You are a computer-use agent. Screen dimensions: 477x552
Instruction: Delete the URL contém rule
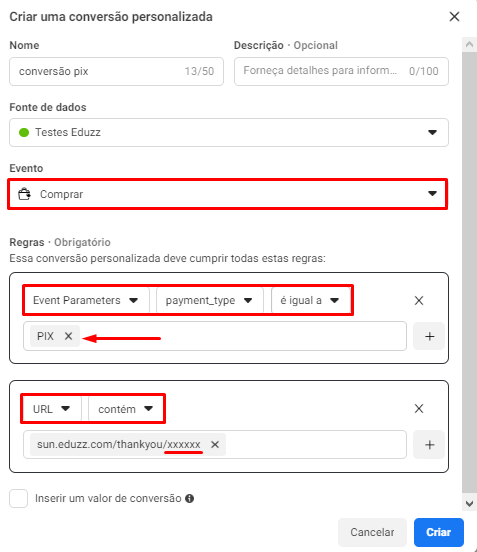point(419,409)
